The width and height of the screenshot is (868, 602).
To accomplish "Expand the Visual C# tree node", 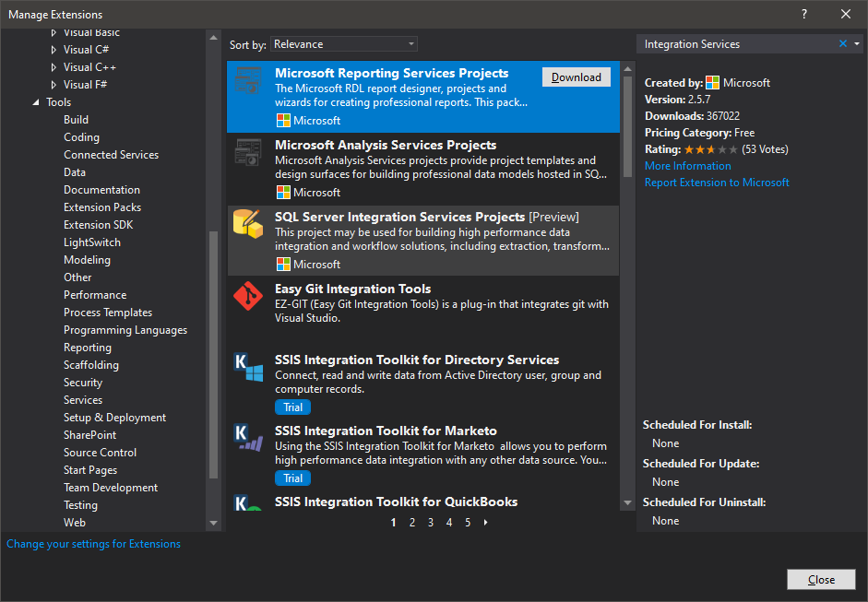I will coord(54,50).
